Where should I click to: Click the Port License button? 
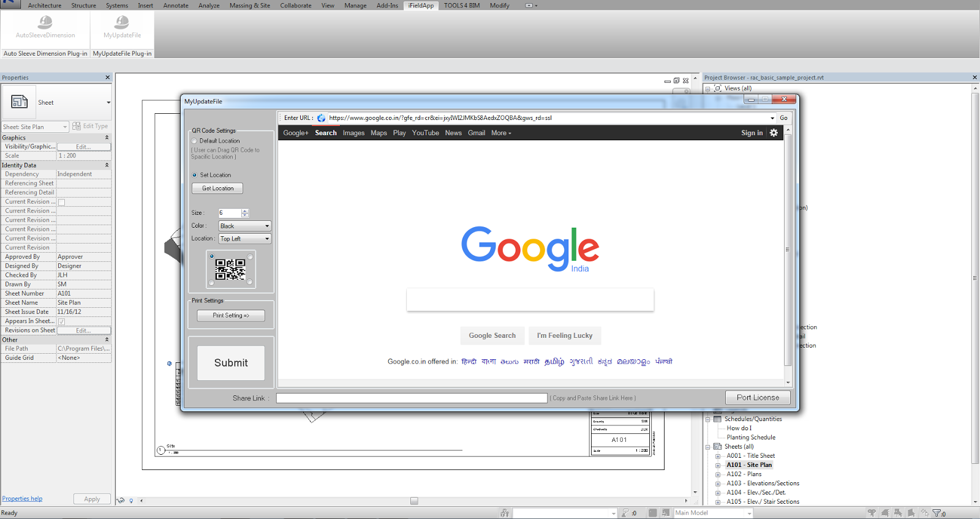[x=758, y=397]
